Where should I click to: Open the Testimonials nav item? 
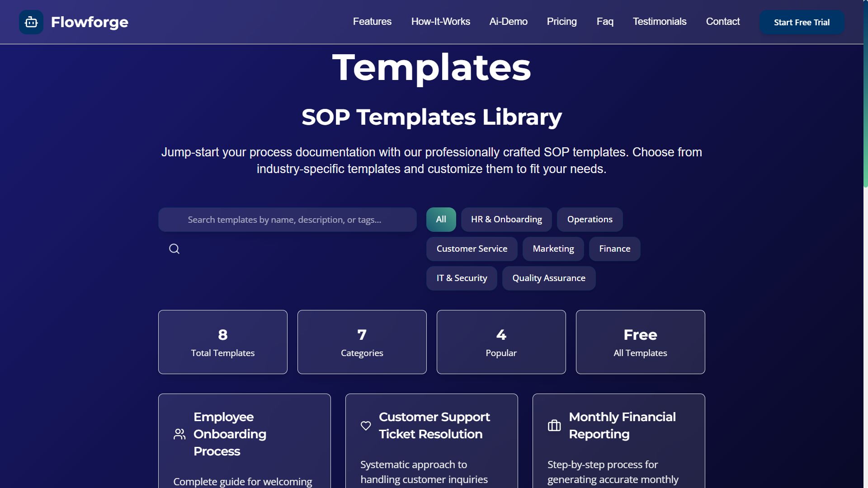tap(659, 22)
